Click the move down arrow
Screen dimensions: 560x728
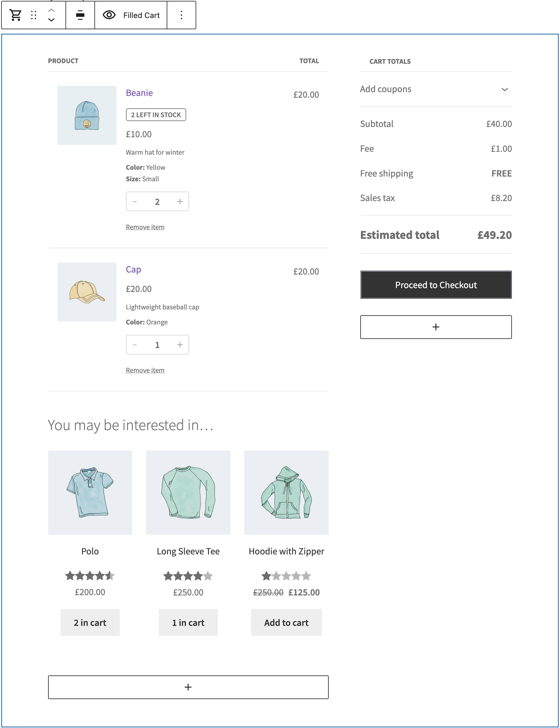pyautogui.click(x=51, y=20)
